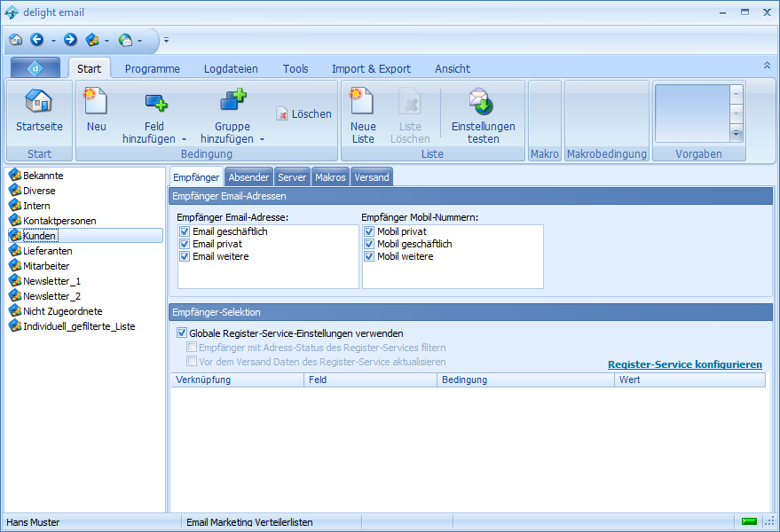Screen dimensions: 780x532
Task: Open the Import & Export ribbon tab
Action: 372,68
